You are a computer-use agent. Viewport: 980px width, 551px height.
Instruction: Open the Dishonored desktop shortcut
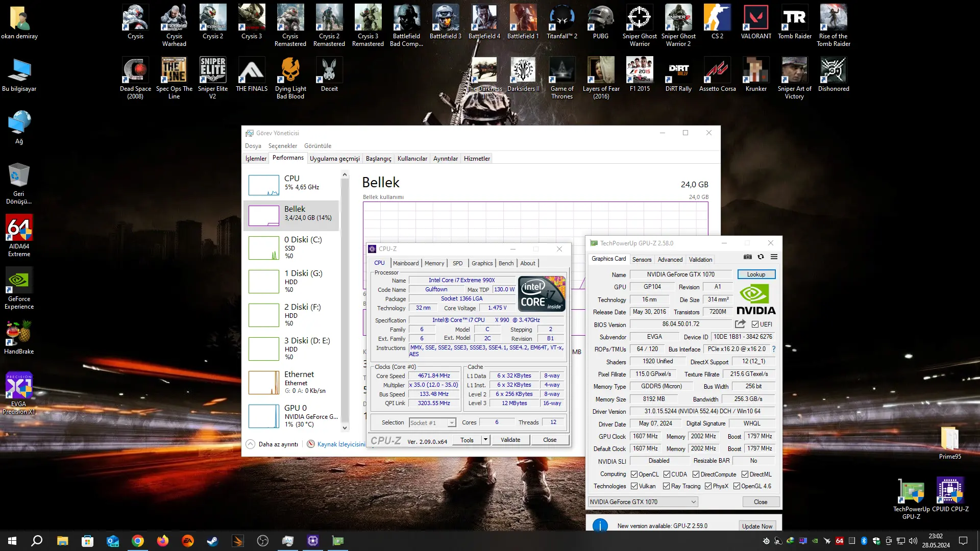[x=834, y=74]
